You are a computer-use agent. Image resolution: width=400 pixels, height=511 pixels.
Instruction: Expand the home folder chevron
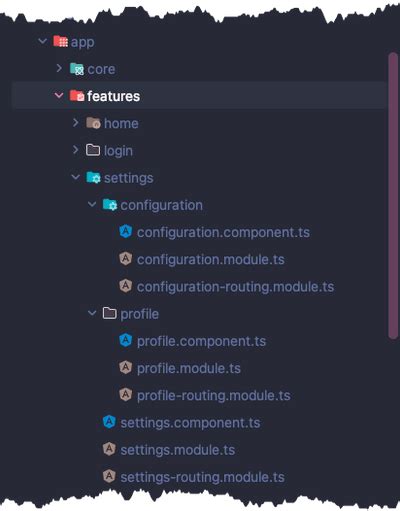click(x=75, y=123)
